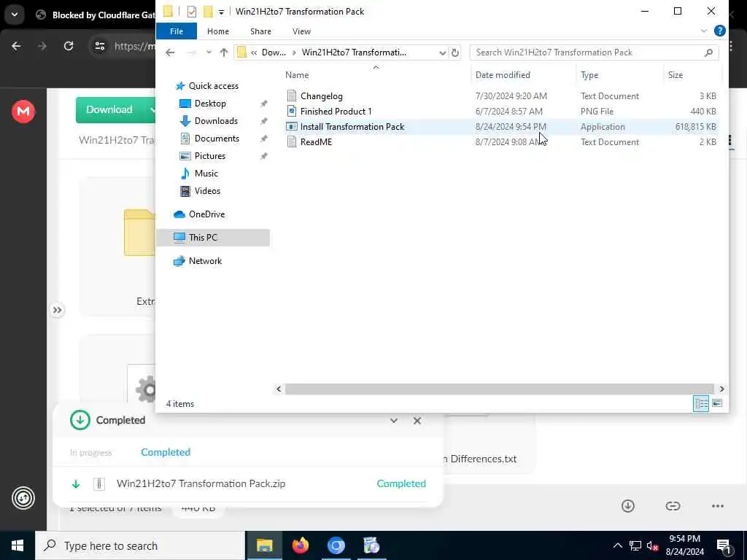
Task: Click the Changelog file icon
Action: point(292,96)
